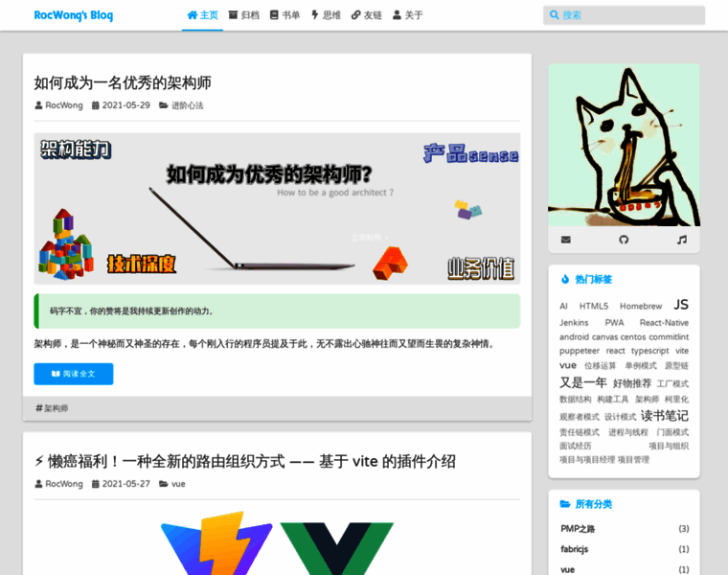This screenshot has width=728, height=575.
Task: Select the Jenkins tag
Action: [x=574, y=323]
